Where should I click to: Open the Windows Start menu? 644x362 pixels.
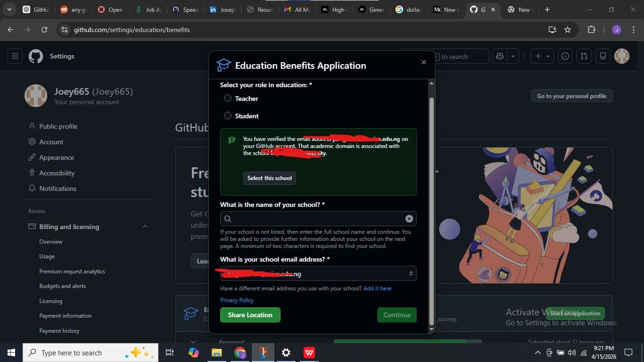click(11, 353)
